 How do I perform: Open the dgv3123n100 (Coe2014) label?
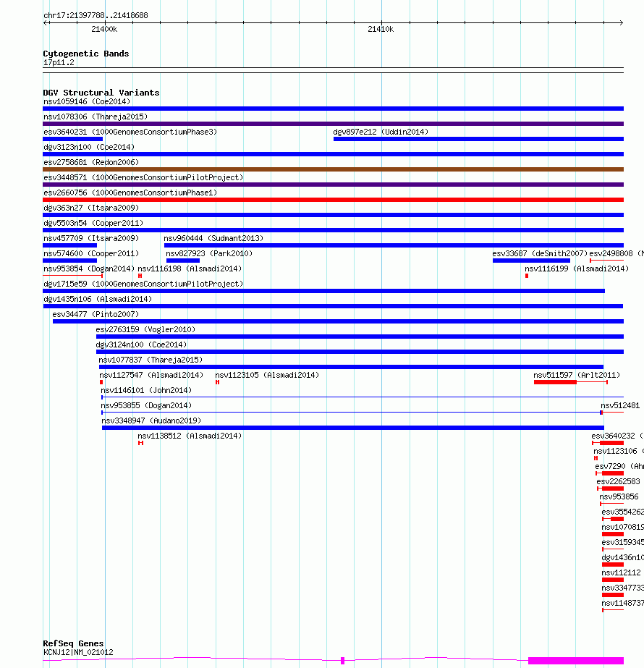(x=89, y=147)
